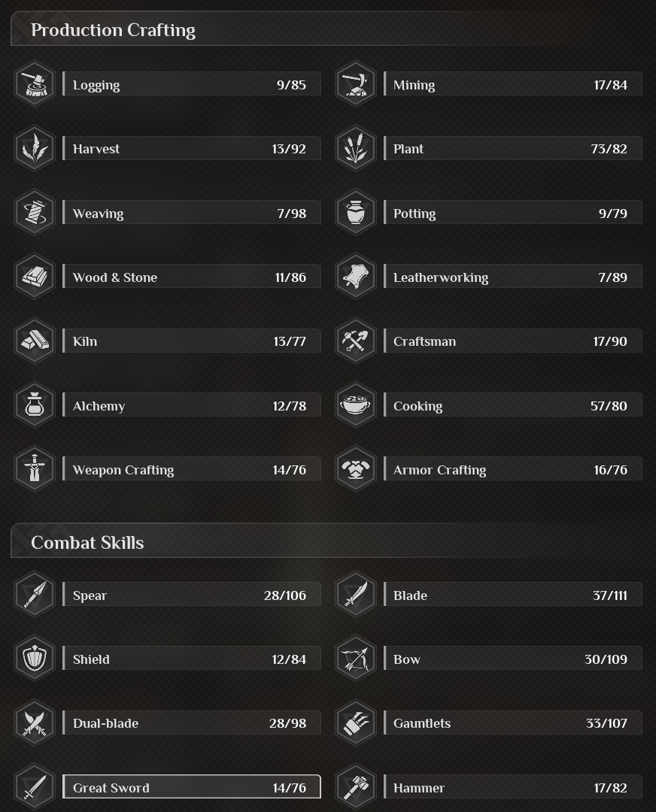Select the Bow and arrow icon
This screenshot has height=812, width=656.
pyautogui.click(x=355, y=659)
